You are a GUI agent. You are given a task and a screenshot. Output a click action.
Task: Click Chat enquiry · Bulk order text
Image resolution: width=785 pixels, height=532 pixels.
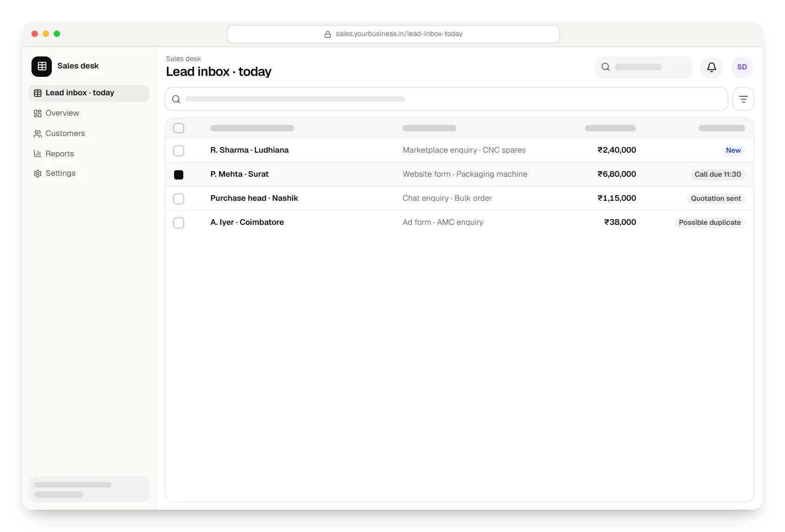tap(447, 198)
